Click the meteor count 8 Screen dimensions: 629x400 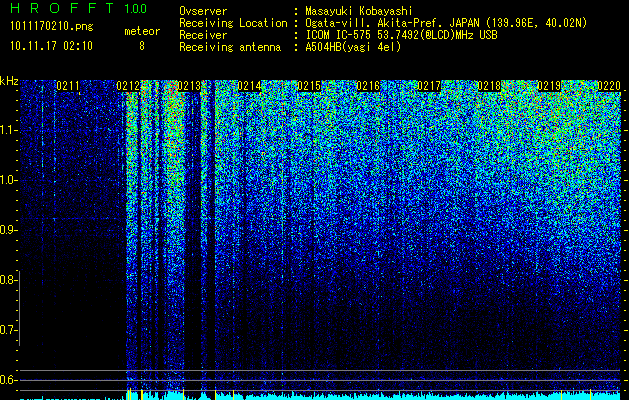point(142,46)
